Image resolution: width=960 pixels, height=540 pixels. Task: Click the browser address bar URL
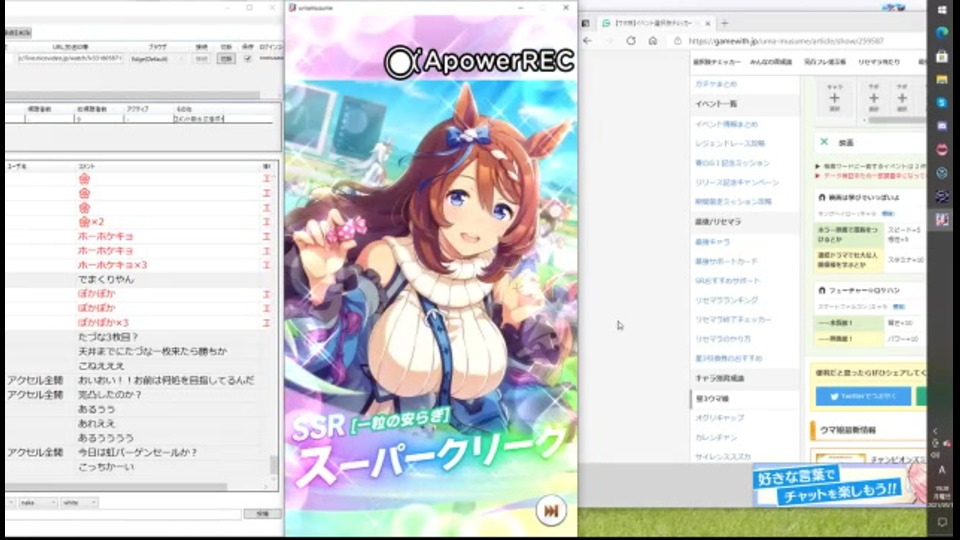[786, 41]
